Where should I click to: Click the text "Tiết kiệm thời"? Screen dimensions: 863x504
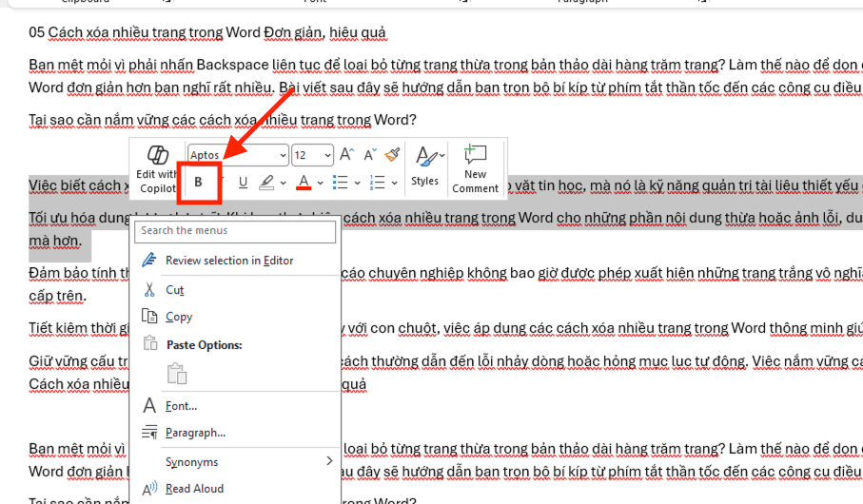(73, 328)
